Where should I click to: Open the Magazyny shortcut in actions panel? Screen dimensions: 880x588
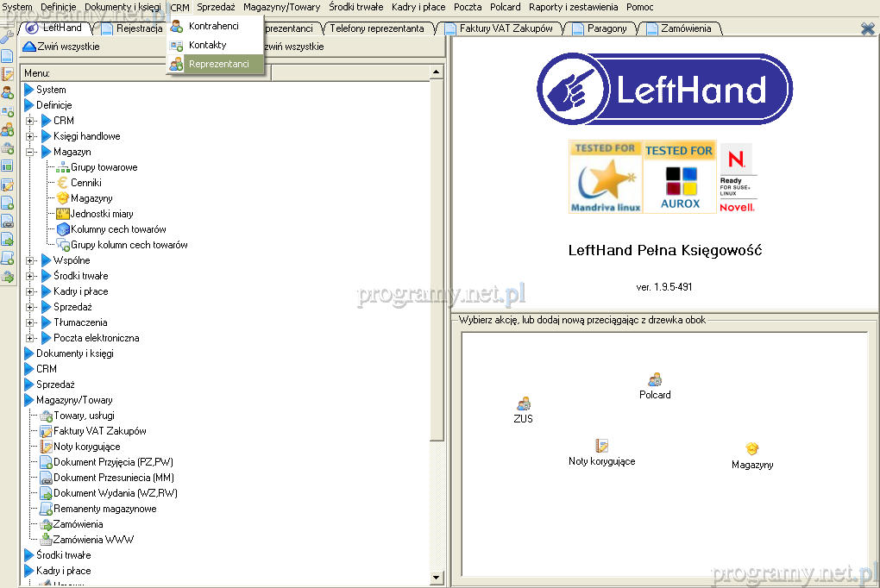752,449
